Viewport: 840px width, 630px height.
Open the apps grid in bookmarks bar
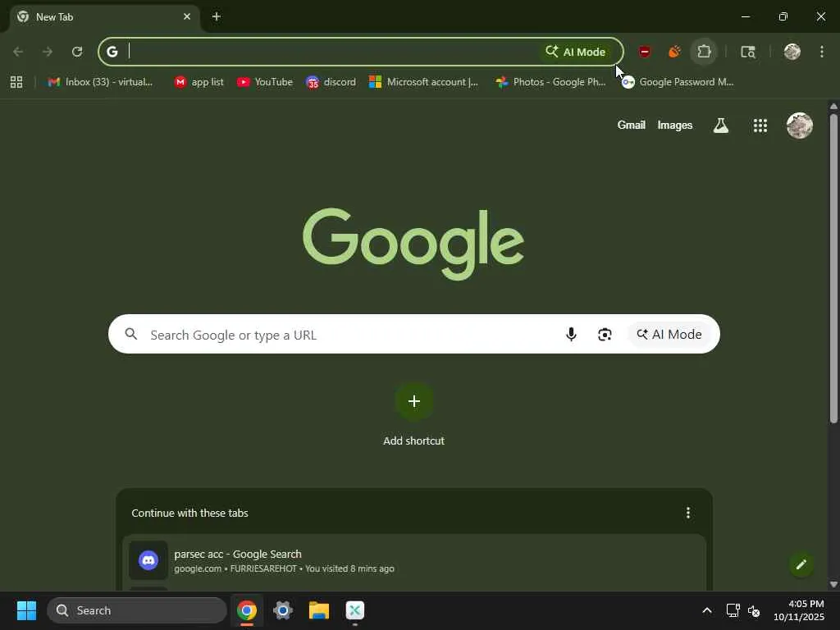point(16,82)
